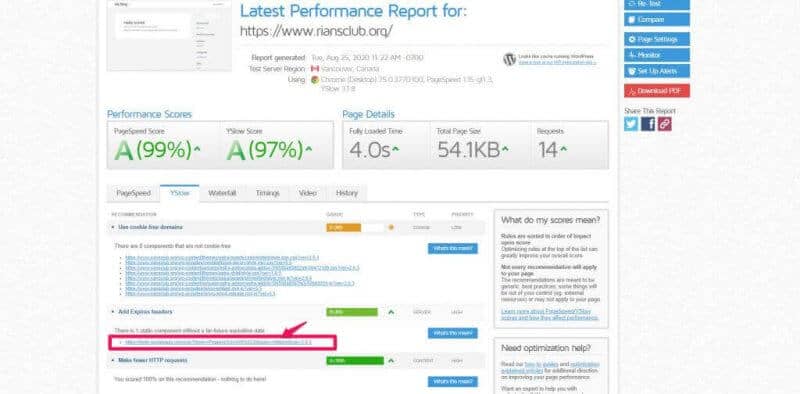Share report via Twitter icon
Viewport: 800px width, 394px height.
click(631, 124)
